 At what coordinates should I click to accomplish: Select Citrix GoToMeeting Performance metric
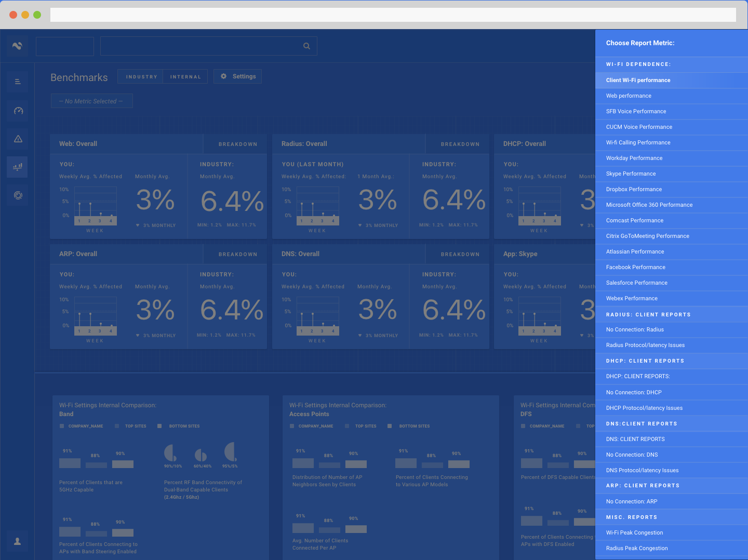672,236
